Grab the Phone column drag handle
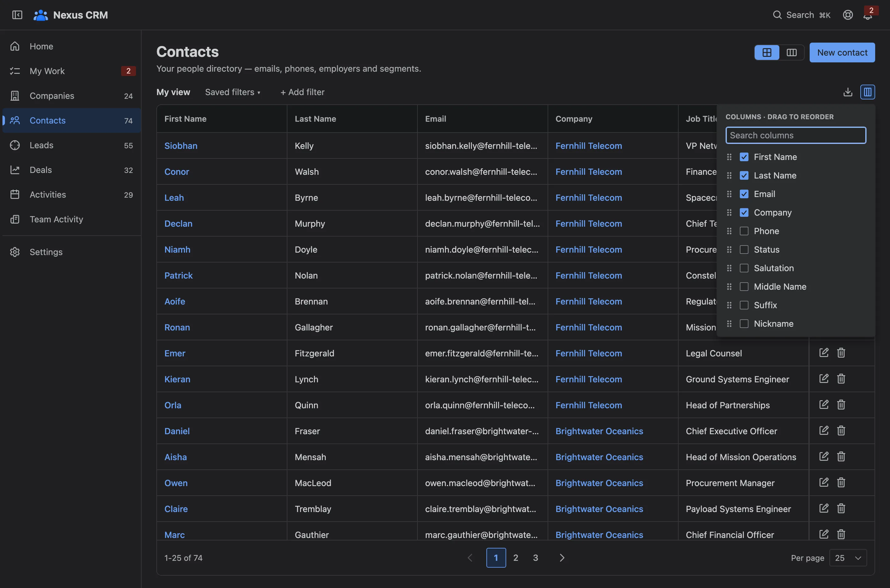This screenshot has height=588, width=890. tap(729, 231)
